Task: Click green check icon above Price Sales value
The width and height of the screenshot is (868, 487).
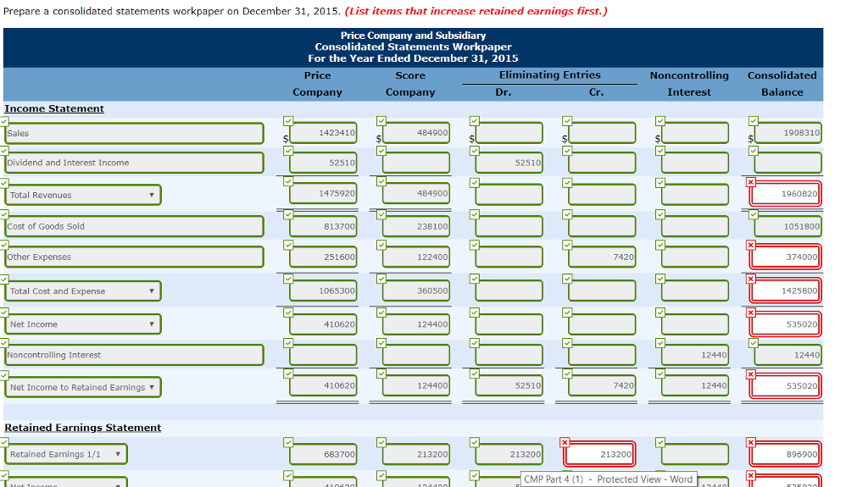Action: (288, 120)
